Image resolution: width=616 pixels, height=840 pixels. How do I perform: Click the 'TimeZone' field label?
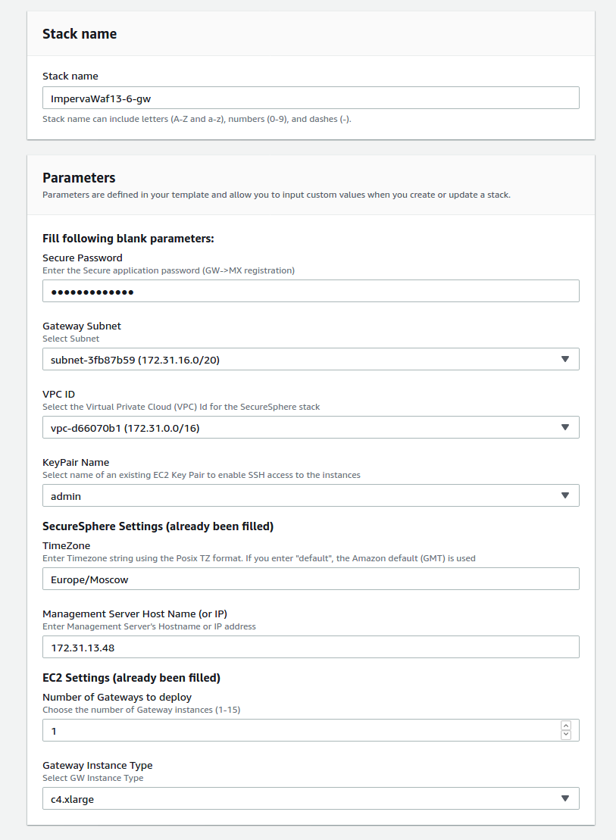(66, 545)
